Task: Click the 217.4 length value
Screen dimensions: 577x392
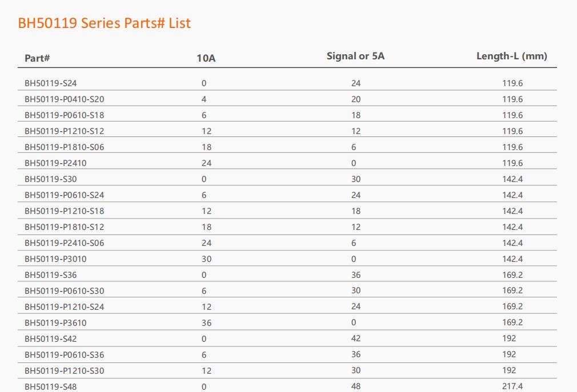Action: point(512,386)
